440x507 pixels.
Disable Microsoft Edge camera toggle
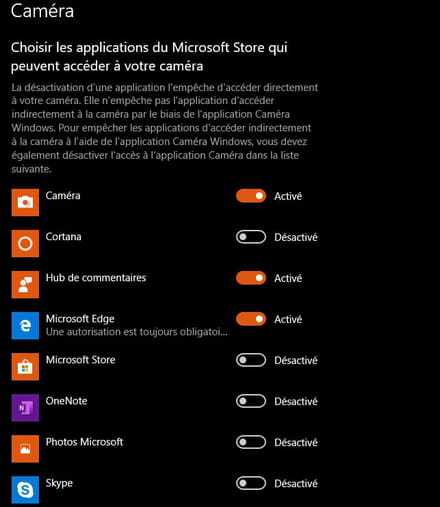pyautogui.click(x=251, y=319)
